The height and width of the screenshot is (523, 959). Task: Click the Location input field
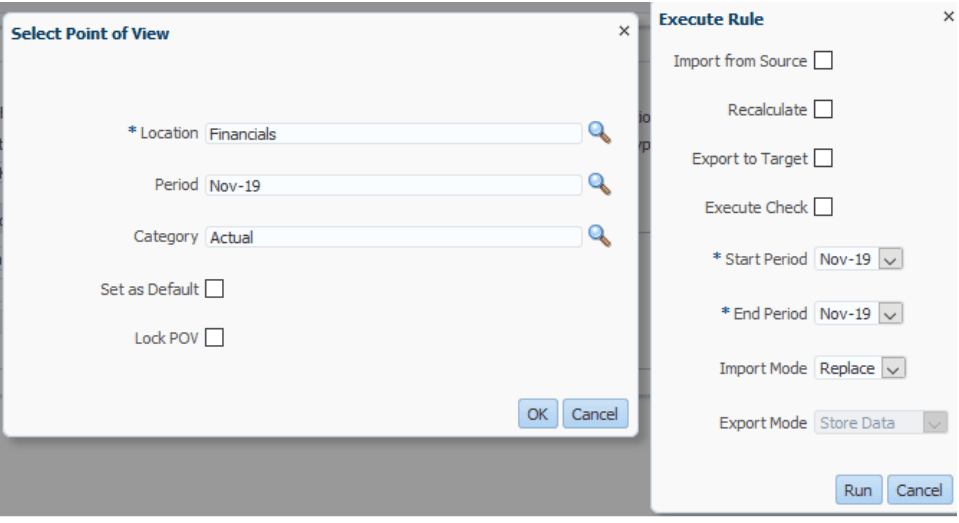pyautogui.click(x=393, y=133)
